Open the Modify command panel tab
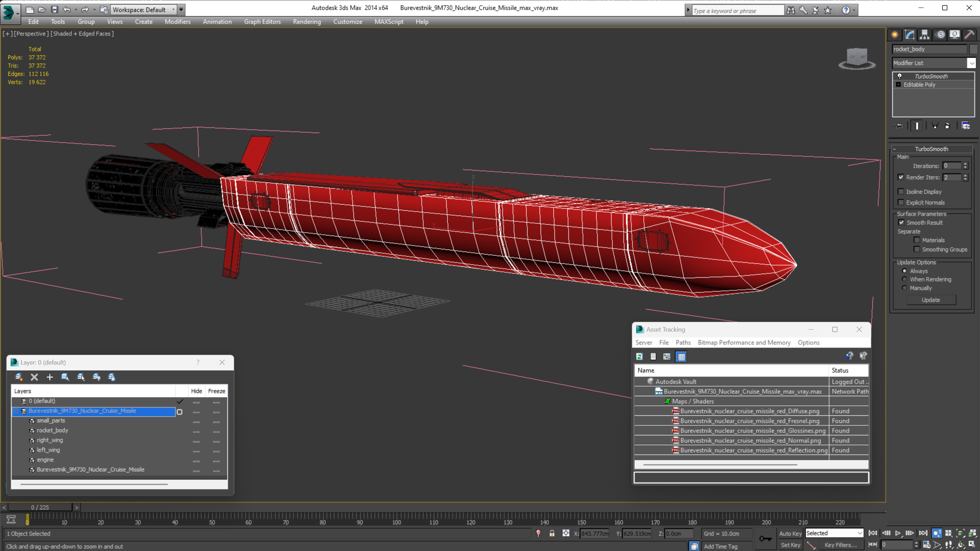Viewport: 980px width, 551px height. [x=910, y=35]
